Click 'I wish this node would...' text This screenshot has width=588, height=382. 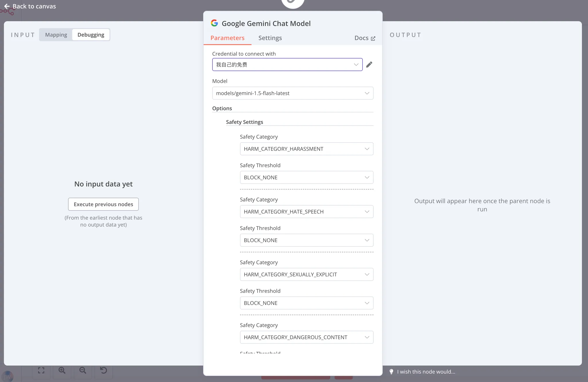click(x=426, y=372)
